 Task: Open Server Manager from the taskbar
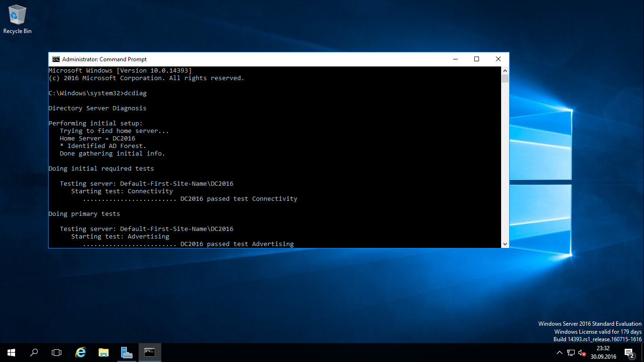[126, 353]
